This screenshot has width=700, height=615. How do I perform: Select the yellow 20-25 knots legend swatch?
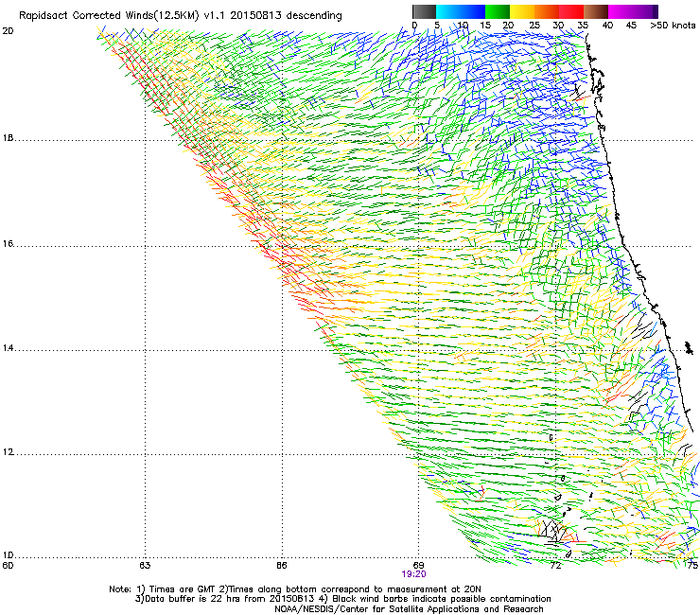[522, 11]
